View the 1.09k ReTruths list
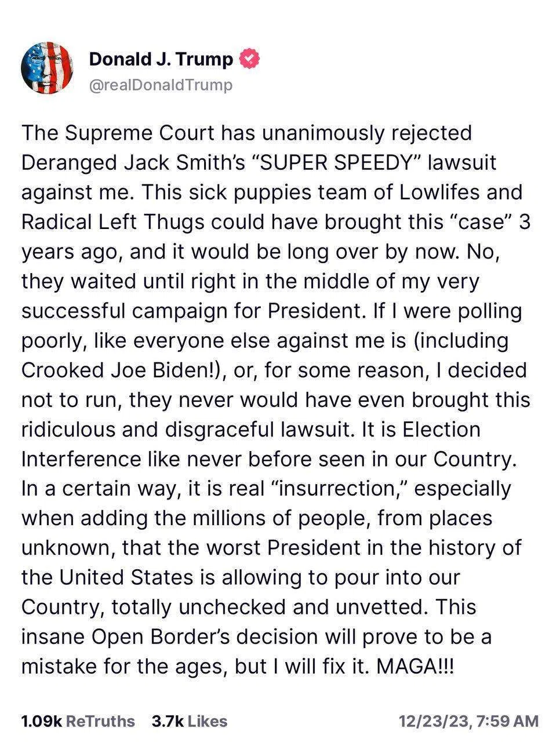 point(78,721)
